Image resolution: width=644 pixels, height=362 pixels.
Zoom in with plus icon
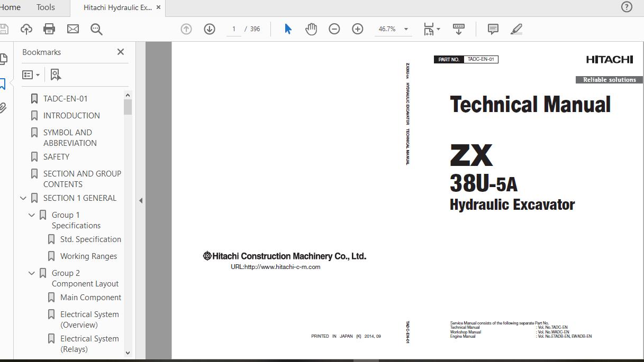pyautogui.click(x=358, y=29)
